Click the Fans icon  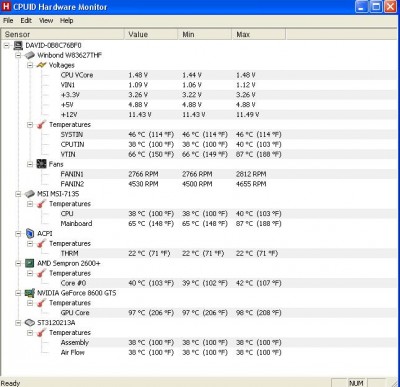pos(41,164)
